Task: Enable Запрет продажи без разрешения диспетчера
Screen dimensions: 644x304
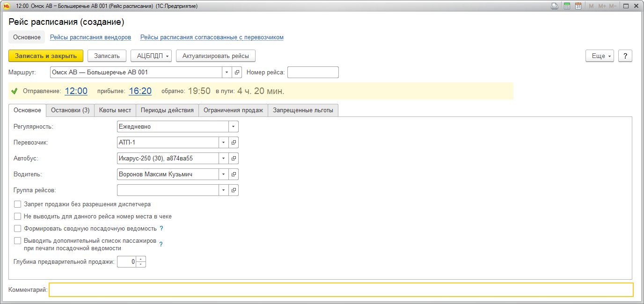Action: tap(18, 204)
